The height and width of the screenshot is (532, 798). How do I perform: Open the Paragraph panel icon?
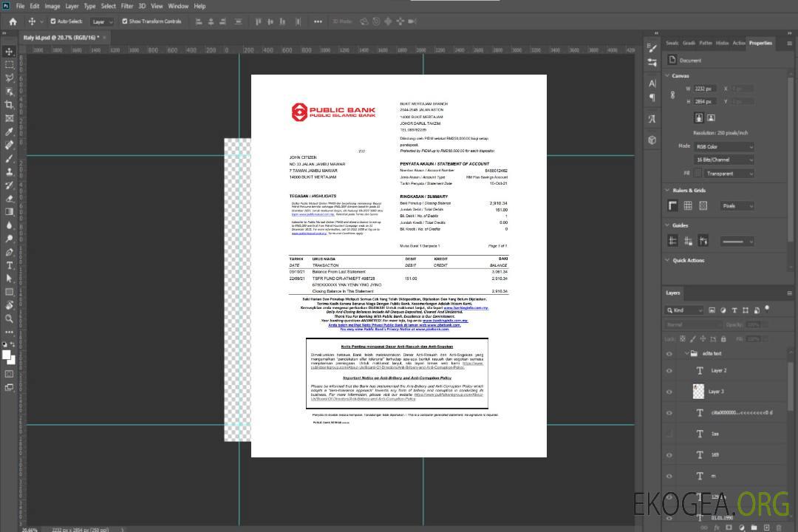pyautogui.click(x=652, y=98)
